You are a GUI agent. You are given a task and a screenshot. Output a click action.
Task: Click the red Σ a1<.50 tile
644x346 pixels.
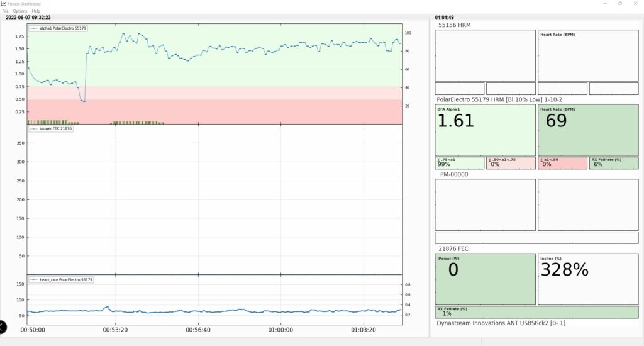[562, 163]
